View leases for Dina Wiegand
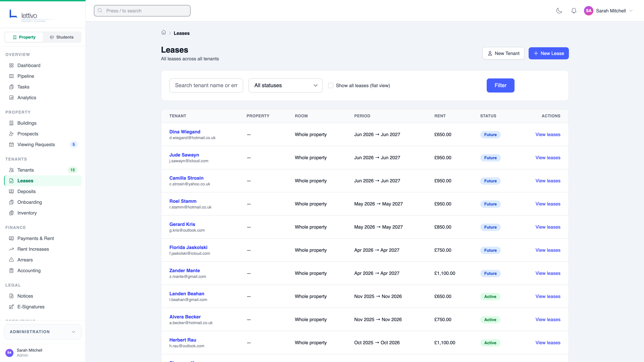This screenshot has height=362, width=644. point(548,134)
